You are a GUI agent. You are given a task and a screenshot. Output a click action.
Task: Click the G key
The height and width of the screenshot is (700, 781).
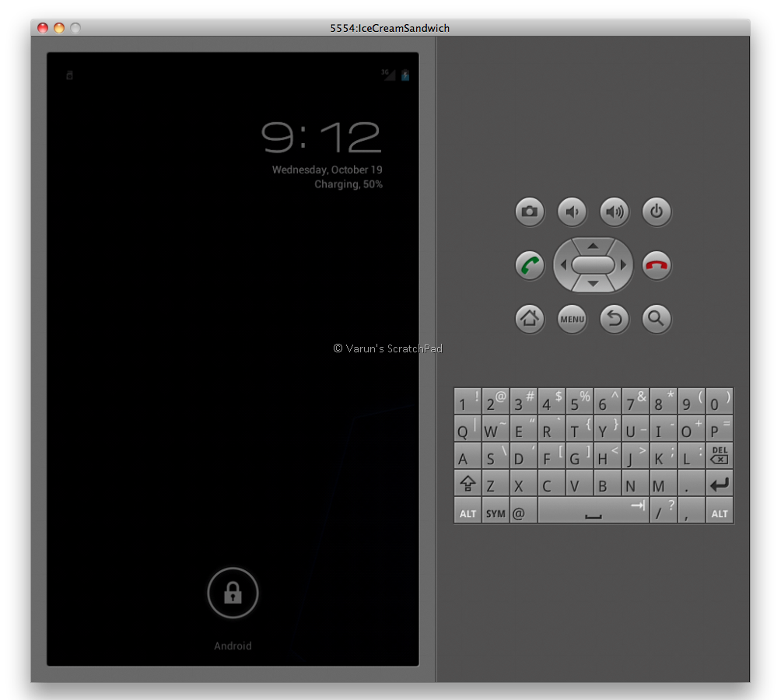tap(580, 456)
